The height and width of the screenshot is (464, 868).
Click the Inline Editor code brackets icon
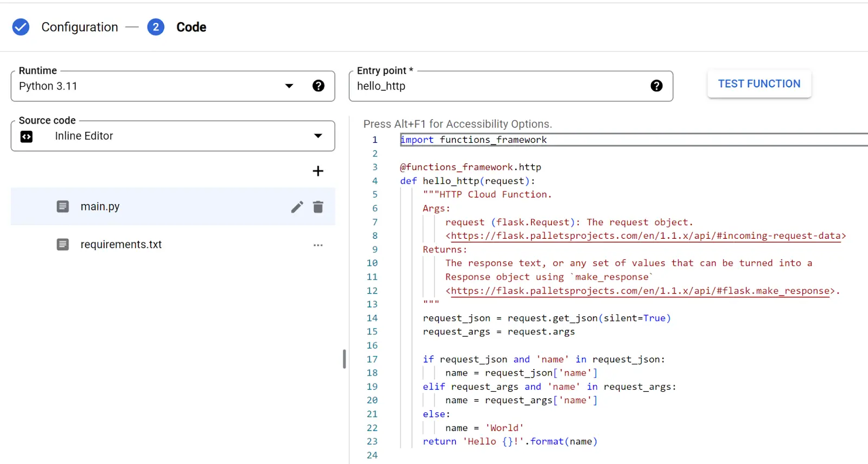[27, 136]
